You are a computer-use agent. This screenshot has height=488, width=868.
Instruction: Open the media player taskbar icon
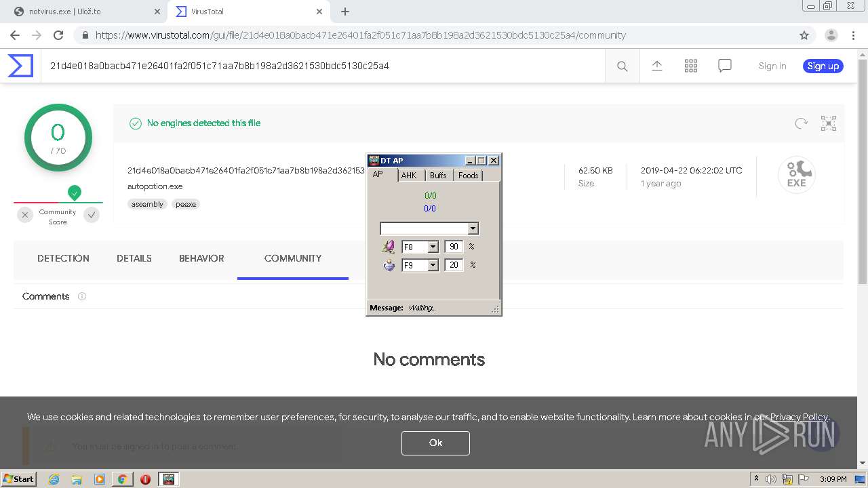(100, 479)
